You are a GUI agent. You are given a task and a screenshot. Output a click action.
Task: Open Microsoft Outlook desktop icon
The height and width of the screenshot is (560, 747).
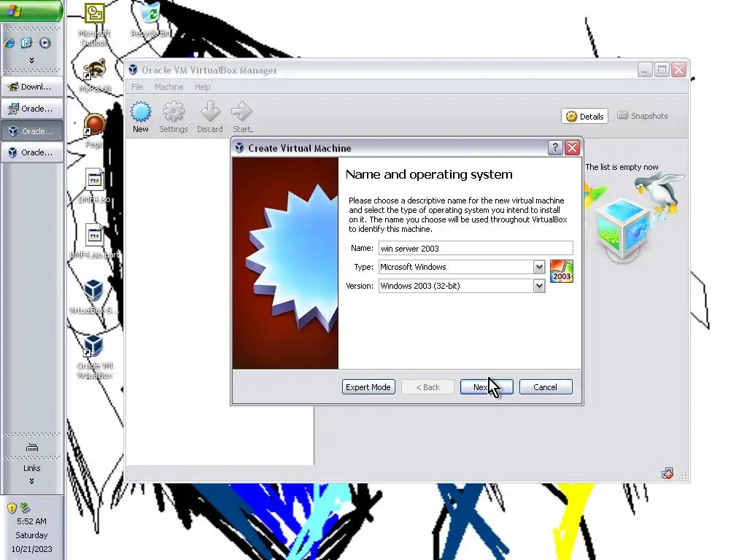coord(94,24)
